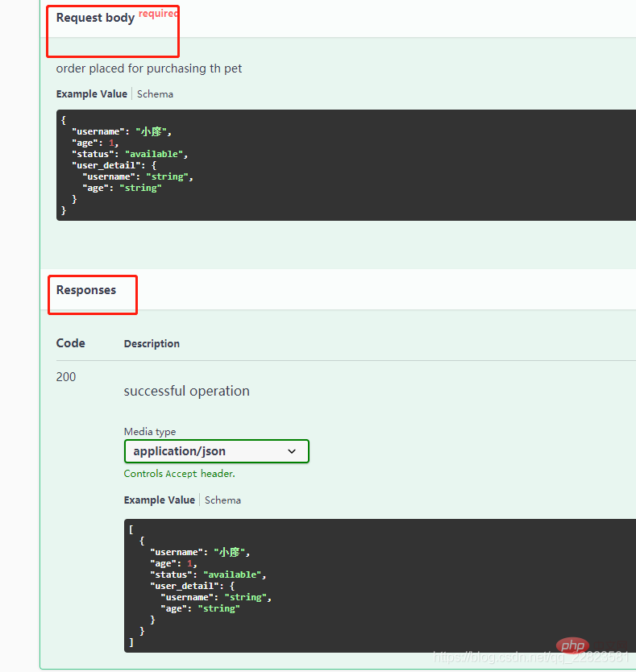Click the Description column header

[x=152, y=344]
